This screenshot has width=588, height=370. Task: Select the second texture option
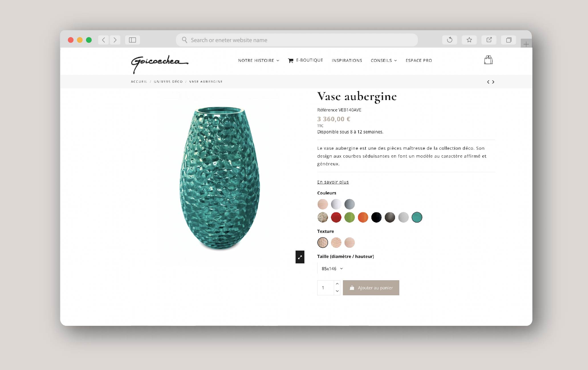pos(336,243)
